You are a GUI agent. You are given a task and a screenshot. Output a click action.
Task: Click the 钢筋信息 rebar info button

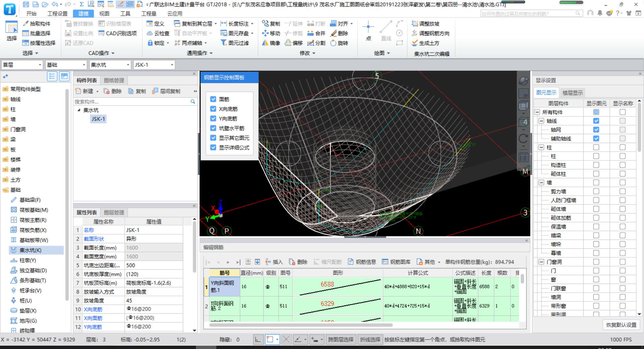(x=362, y=262)
